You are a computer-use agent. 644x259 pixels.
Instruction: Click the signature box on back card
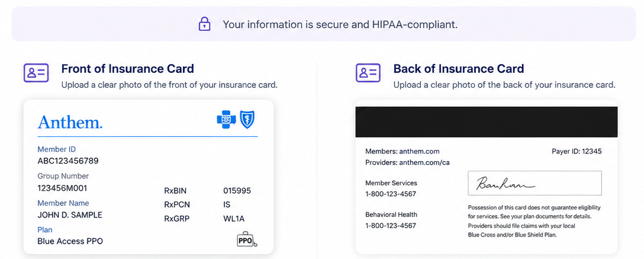534,183
